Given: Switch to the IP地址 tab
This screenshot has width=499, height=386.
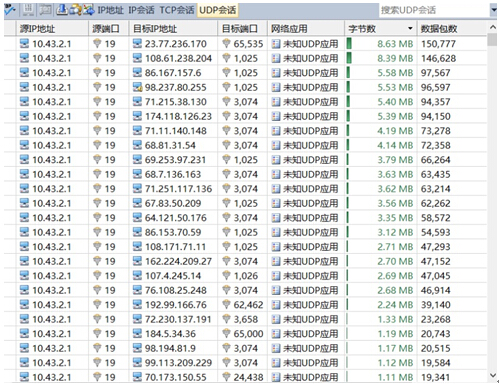Looking at the screenshot, I should 110,10.
